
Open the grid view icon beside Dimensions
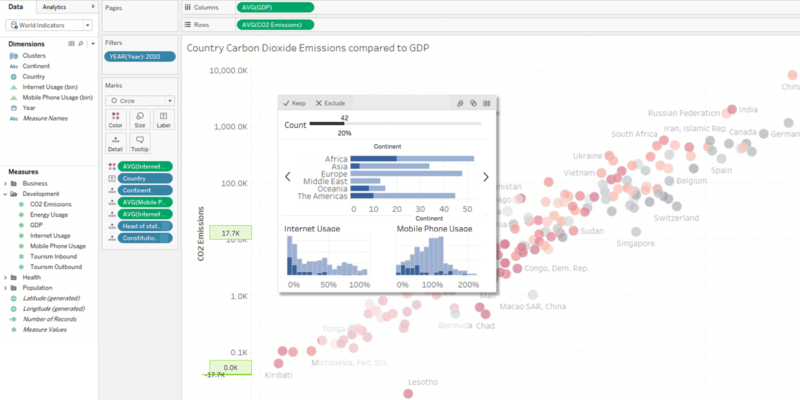[71, 44]
